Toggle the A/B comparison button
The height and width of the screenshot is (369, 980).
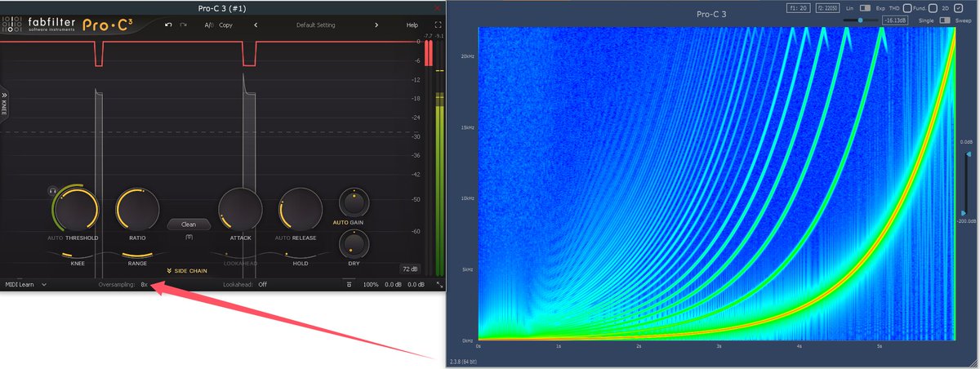pyautogui.click(x=208, y=25)
